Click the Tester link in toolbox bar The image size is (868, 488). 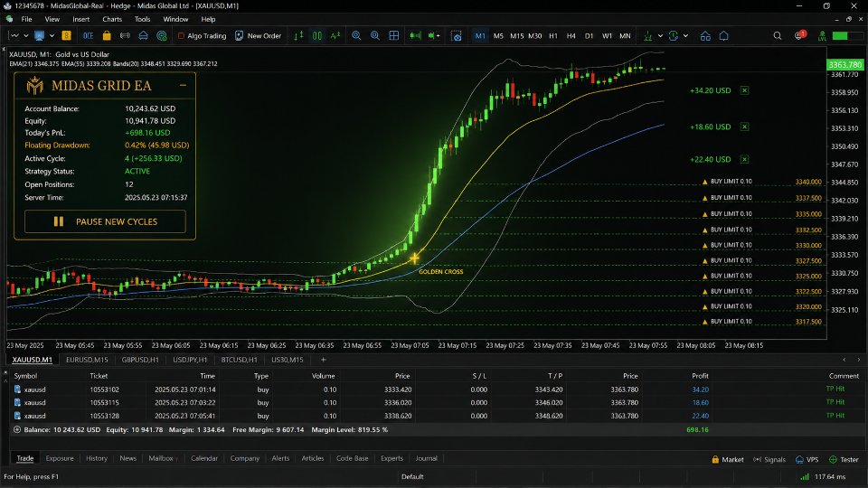[x=844, y=459]
